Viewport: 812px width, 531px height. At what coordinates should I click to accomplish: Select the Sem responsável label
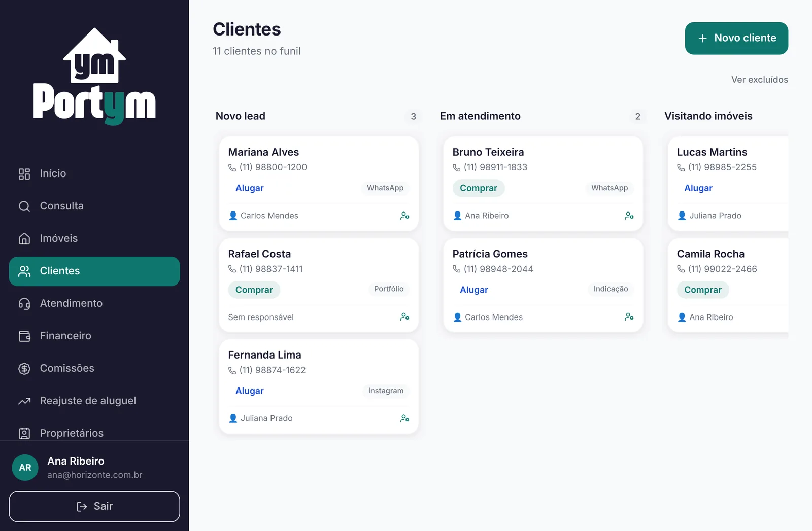coord(261,317)
